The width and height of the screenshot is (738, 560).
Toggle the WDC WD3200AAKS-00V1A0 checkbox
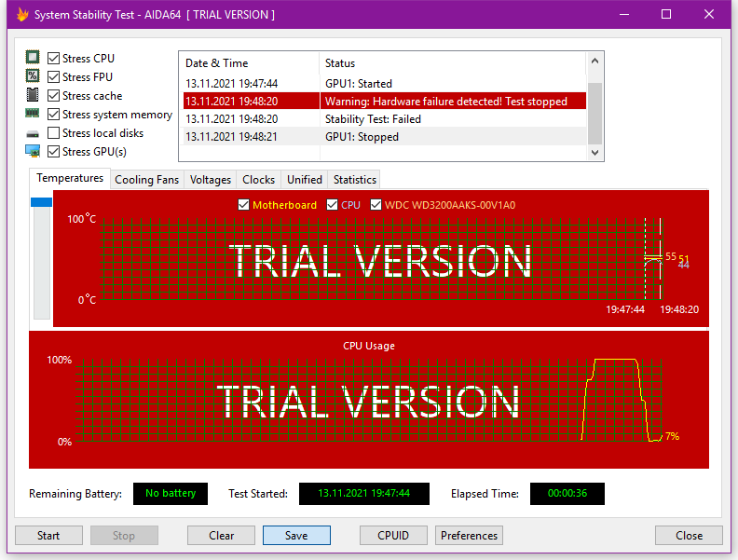pos(376,205)
